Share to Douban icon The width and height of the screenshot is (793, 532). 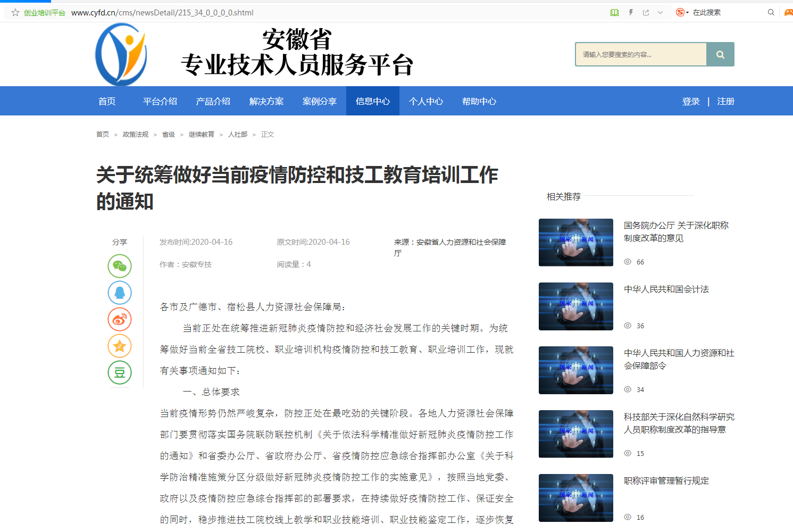coord(120,372)
